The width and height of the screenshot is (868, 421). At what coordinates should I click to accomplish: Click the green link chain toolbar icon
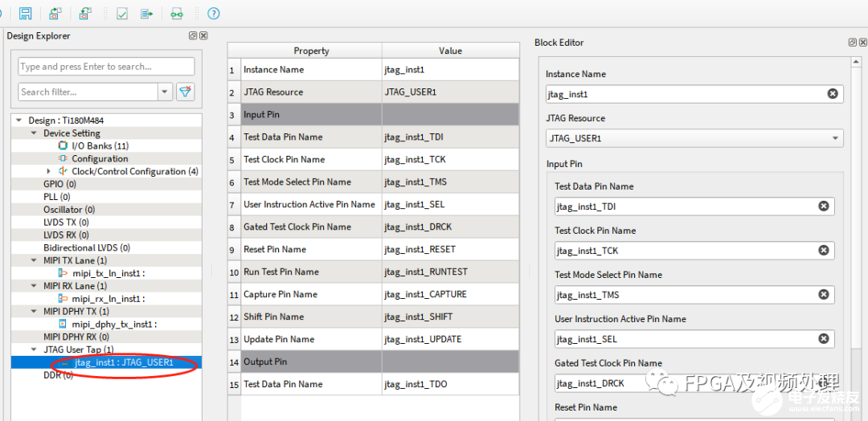pos(176,14)
